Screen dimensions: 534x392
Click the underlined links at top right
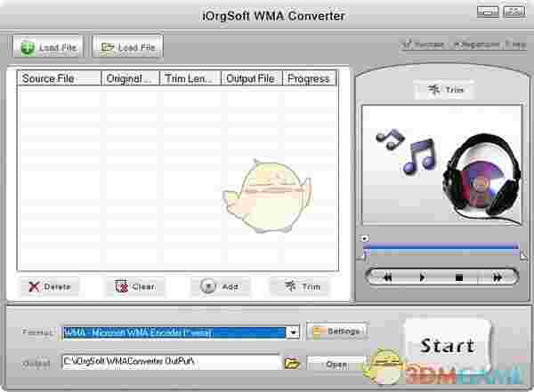[x=464, y=44]
